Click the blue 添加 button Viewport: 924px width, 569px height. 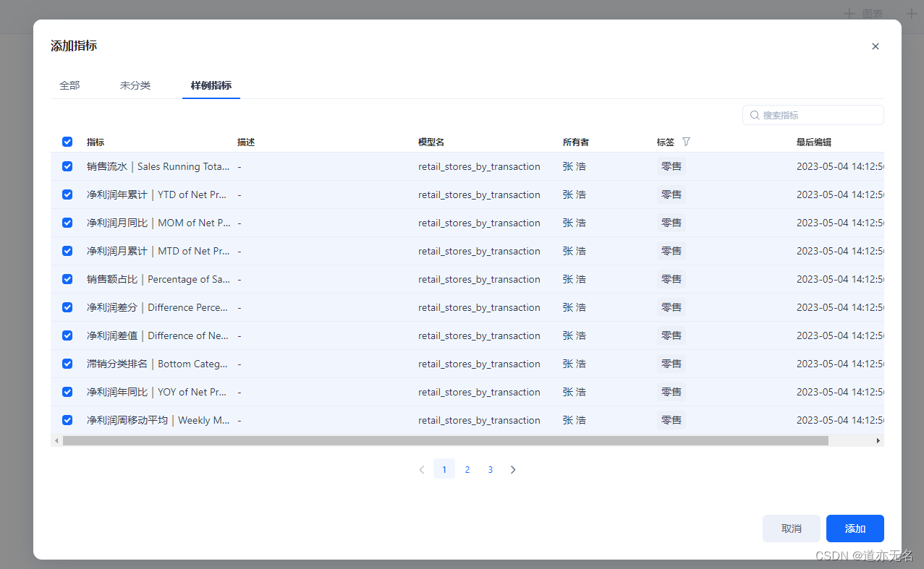pyautogui.click(x=855, y=529)
